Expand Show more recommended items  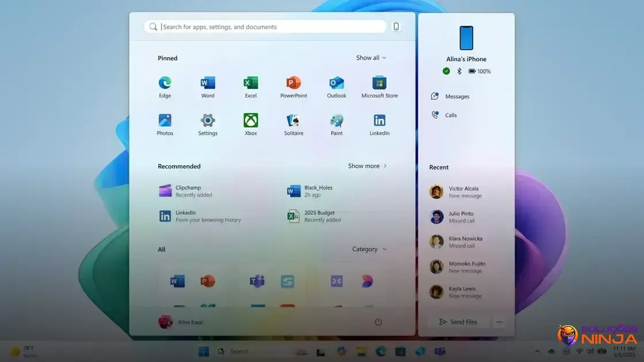click(x=367, y=166)
